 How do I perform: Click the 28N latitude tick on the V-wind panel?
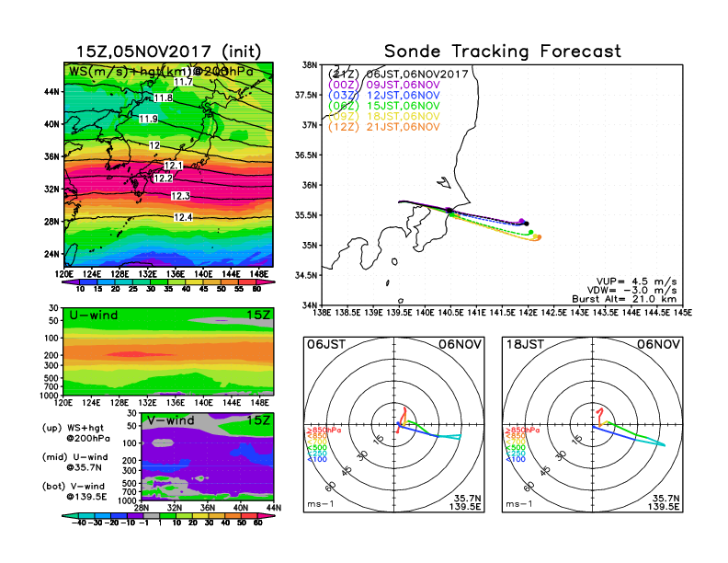point(142,508)
